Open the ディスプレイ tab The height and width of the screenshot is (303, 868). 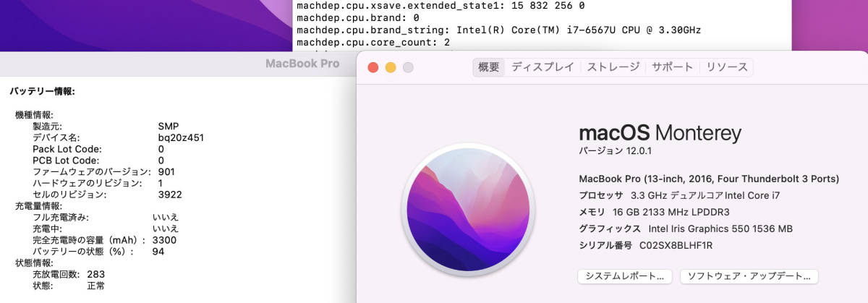(542, 67)
